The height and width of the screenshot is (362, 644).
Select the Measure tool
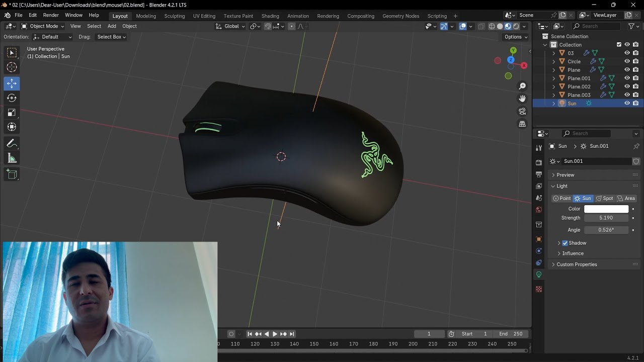[x=12, y=159]
